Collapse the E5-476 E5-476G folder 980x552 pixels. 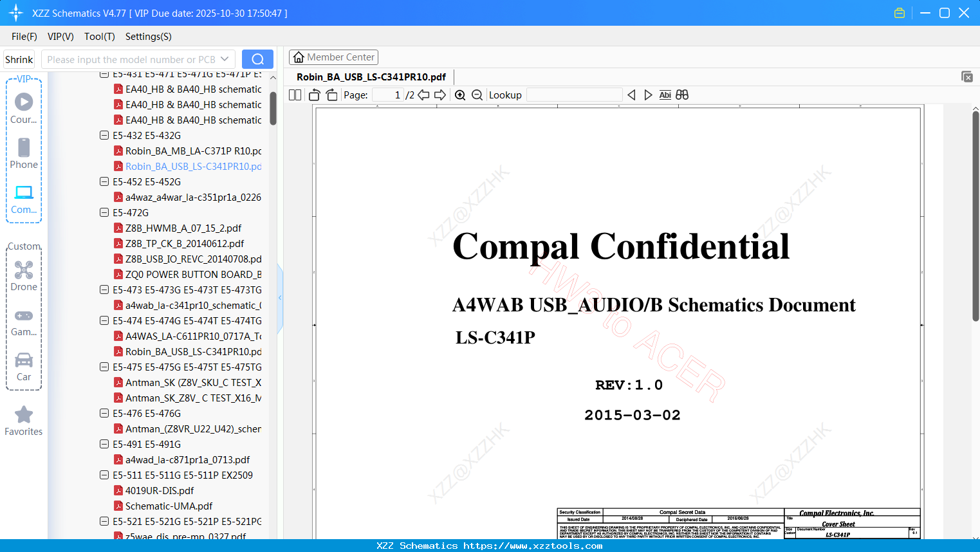coord(104,413)
